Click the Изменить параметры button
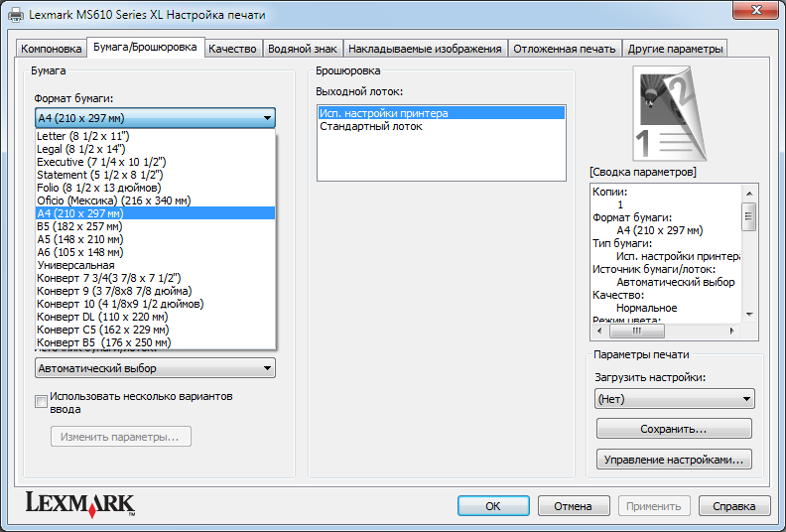 pos(121,437)
